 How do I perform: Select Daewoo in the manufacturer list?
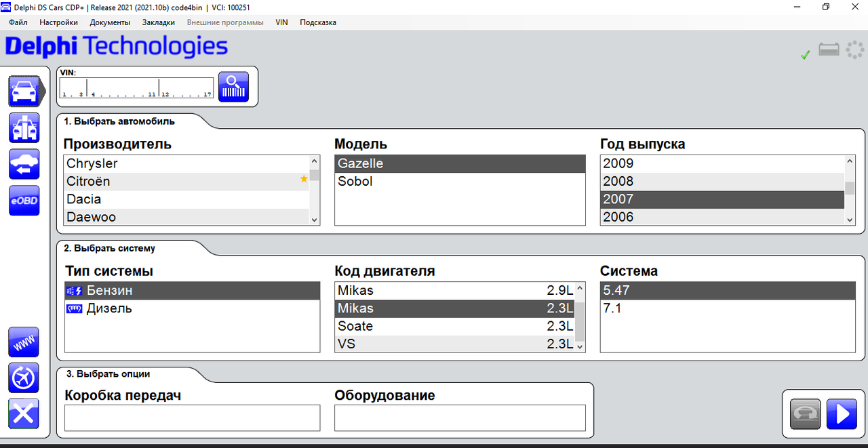pos(186,217)
